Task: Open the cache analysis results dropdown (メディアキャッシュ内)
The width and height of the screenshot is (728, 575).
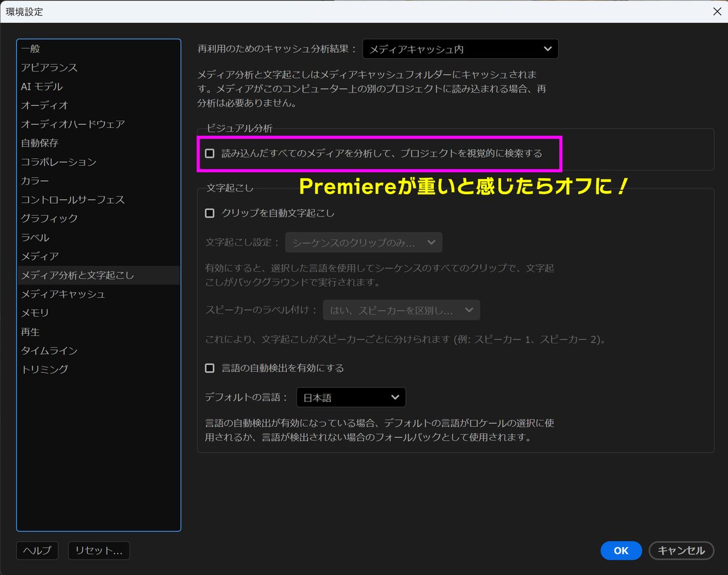Action: (460, 49)
